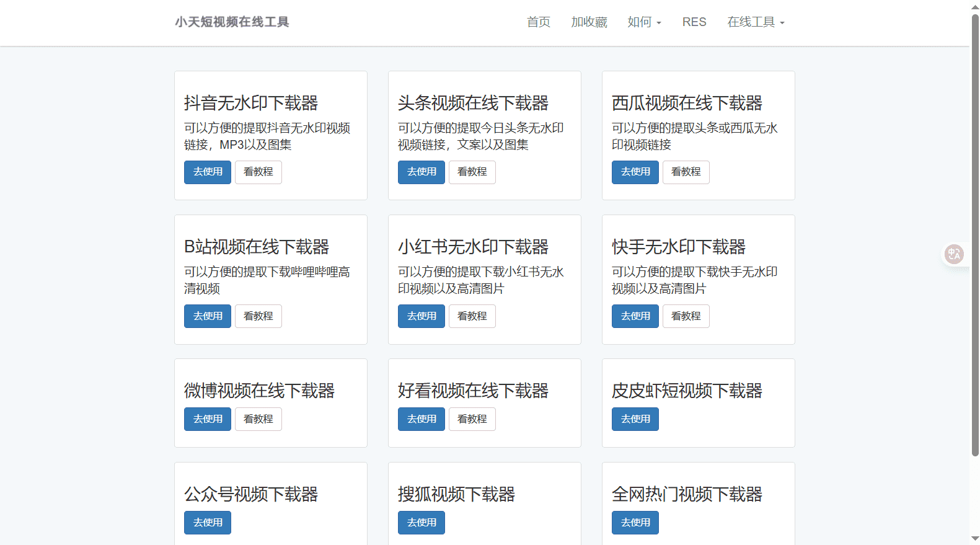Click the scrollbar up arrow
The width and height of the screenshot is (980, 545).
pos(975,6)
